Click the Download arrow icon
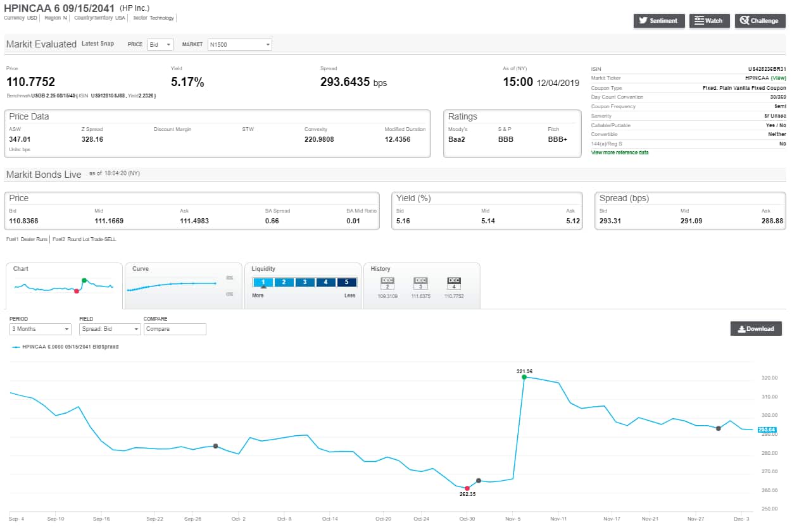This screenshot has height=532, width=792. click(741, 329)
